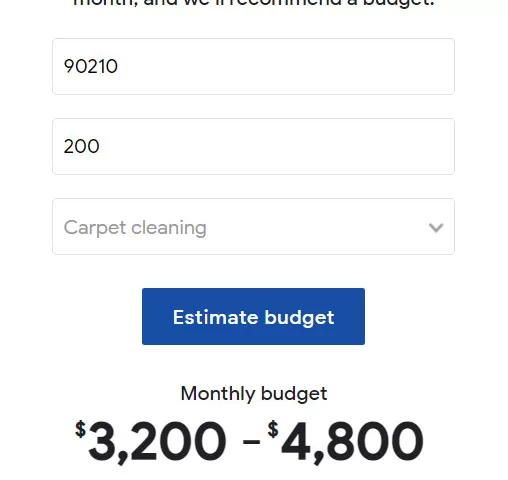The image size is (508, 480).
Task: Click empty space inside the 200 field
Action: (277, 146)
